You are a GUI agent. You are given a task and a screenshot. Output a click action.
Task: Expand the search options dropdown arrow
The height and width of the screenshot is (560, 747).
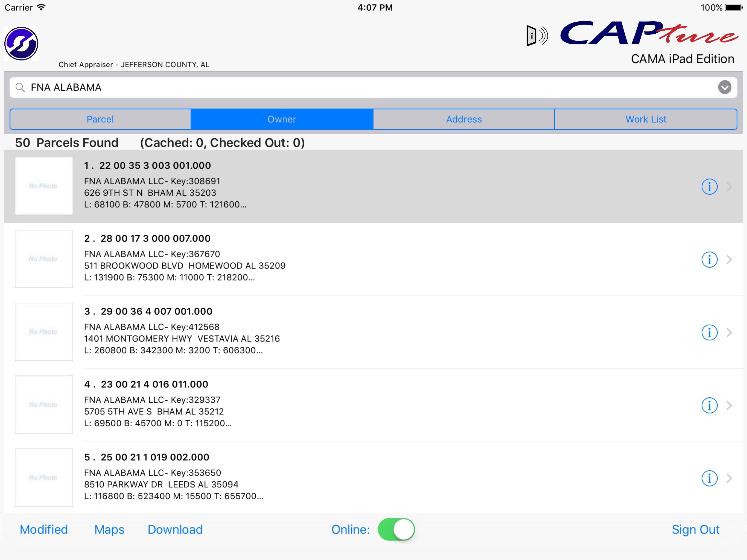[x=725, y=87]
